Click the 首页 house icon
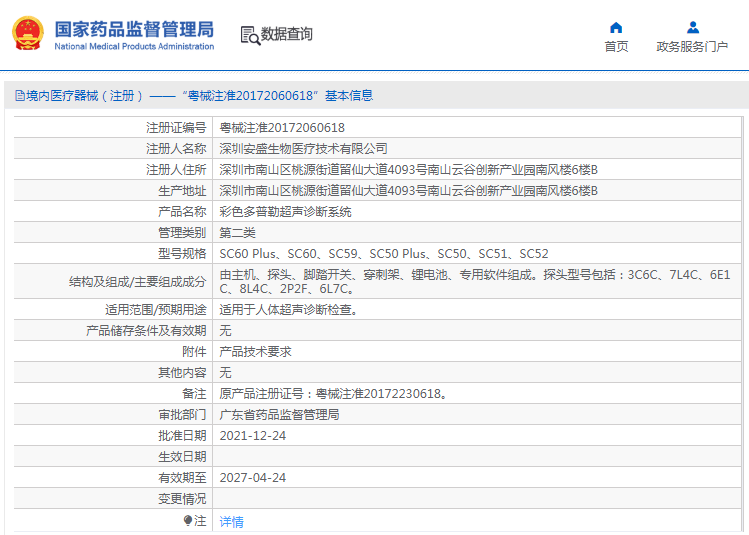This screenshot has height=535, width=749. (x=616, y=27)
